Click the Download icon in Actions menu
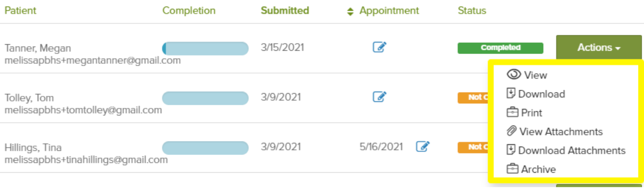Viewport: 644px width, 189px height. 511,94
